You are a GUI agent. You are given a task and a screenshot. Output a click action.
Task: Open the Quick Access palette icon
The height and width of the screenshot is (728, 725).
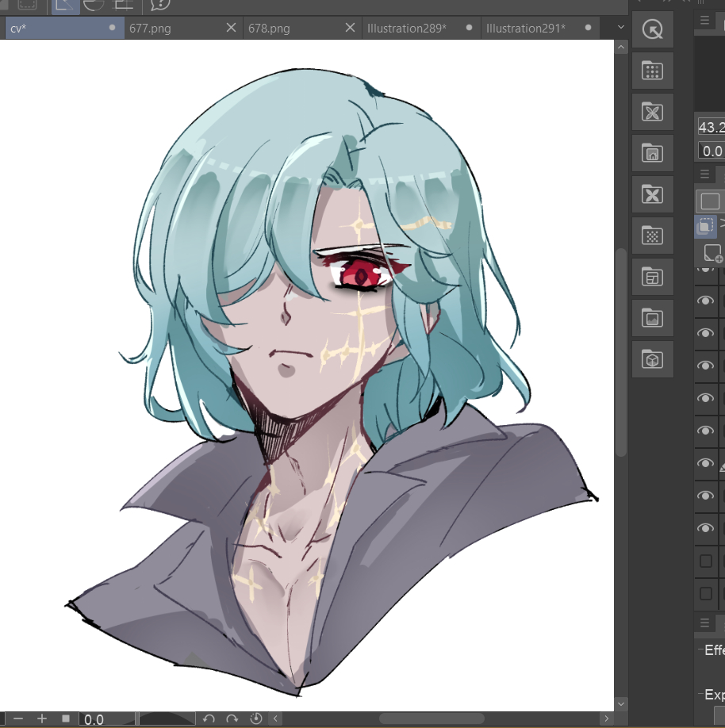click(x=652, y=30)
